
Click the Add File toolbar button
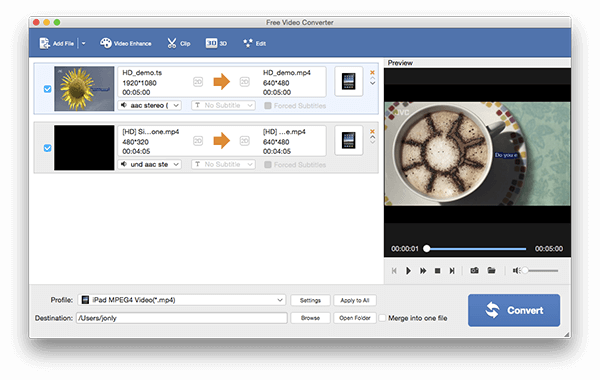(x=56, y=43)
